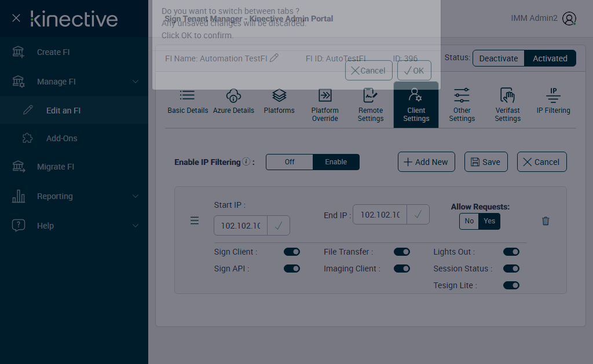Click the IMM Admin2 username text
Image resolution: width=593 pixels, height=364 pixels.
point(534,18)
